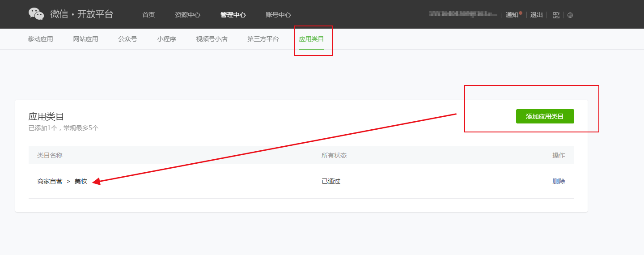Screen dimensions: 644x255
Task: Click the WeChat Open Platform logo
Action: [x=71, y=14]
